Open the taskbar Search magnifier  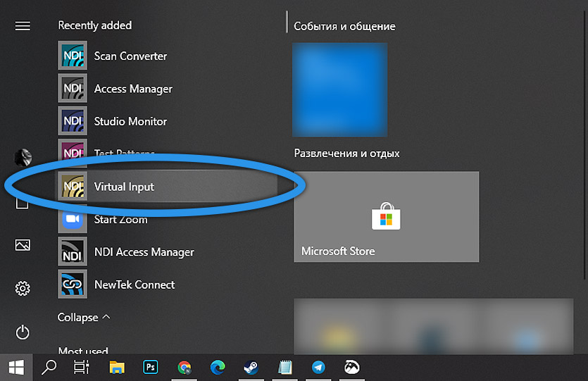pos(49,367)
